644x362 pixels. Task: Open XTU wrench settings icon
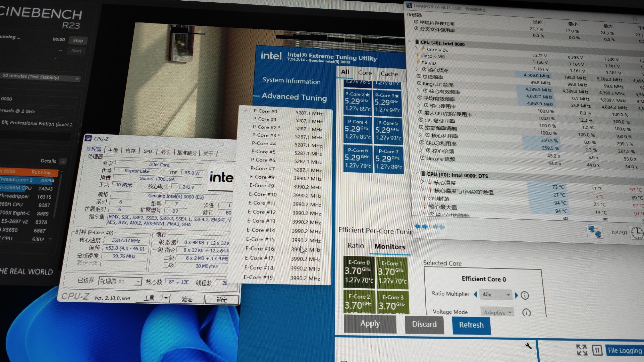[528, 346]
